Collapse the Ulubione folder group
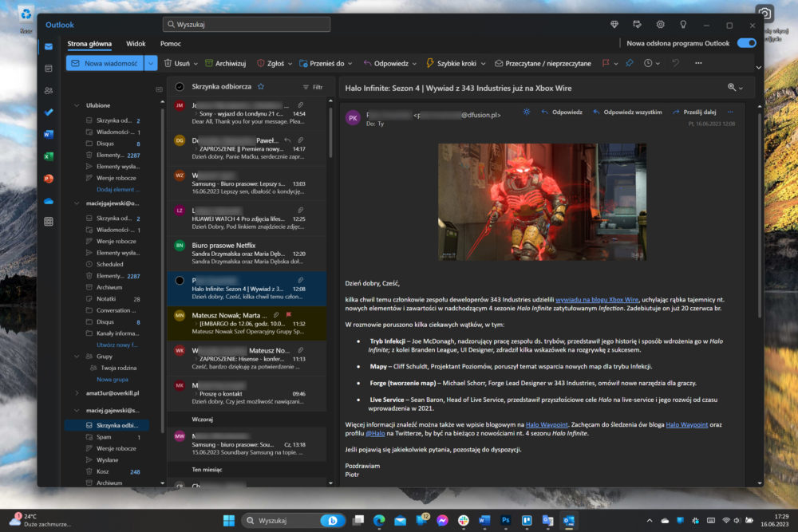The width and height of the screenshot is (798, 532). [77, 105]
